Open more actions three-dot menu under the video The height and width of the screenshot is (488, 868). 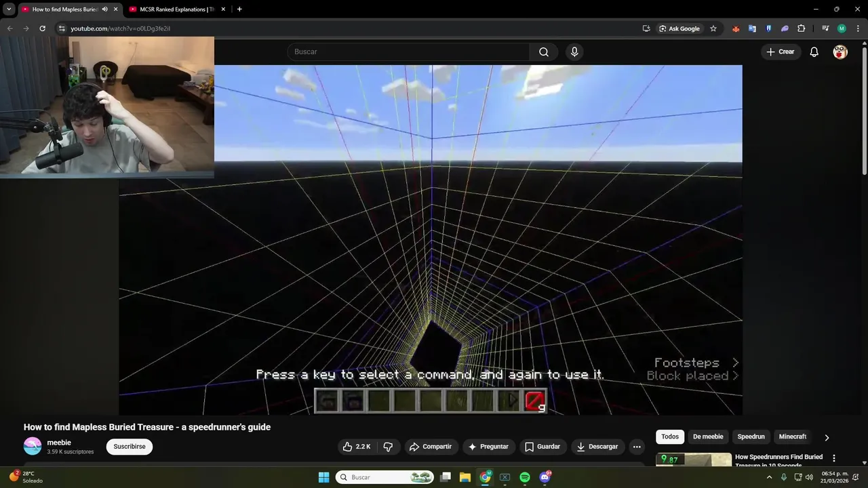tap(637, 447)
